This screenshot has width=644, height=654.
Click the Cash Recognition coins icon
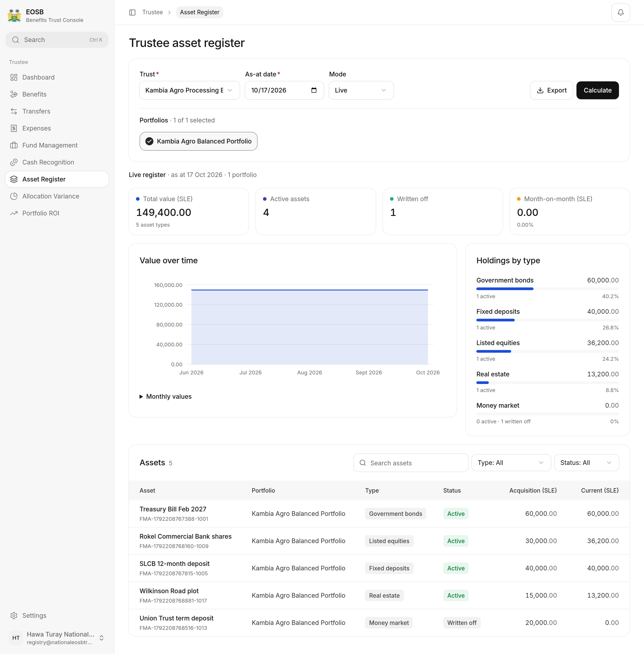(14, 162)
